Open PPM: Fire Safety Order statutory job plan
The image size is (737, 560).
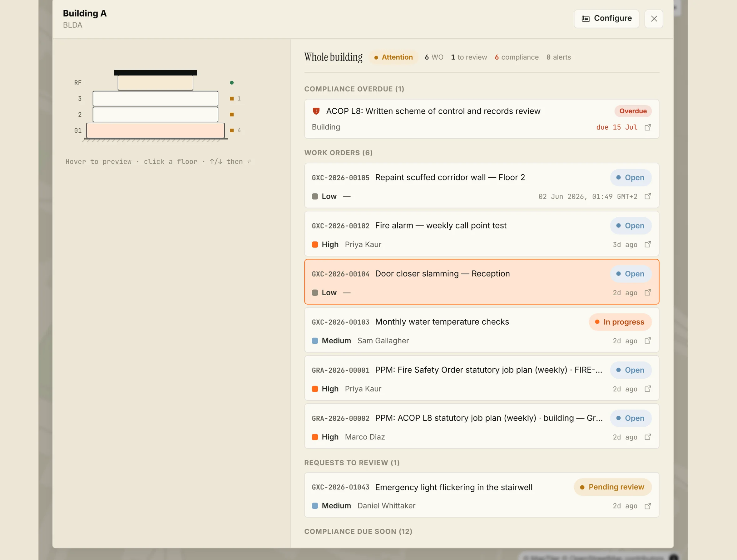(x=482, y=378)
